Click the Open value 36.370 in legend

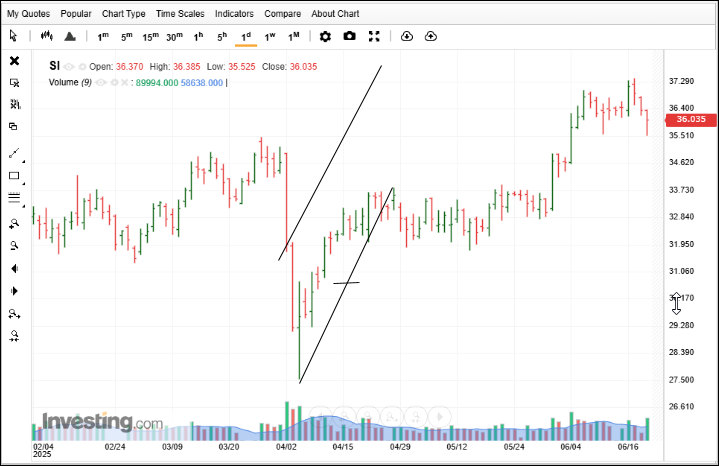click(129, 67)
